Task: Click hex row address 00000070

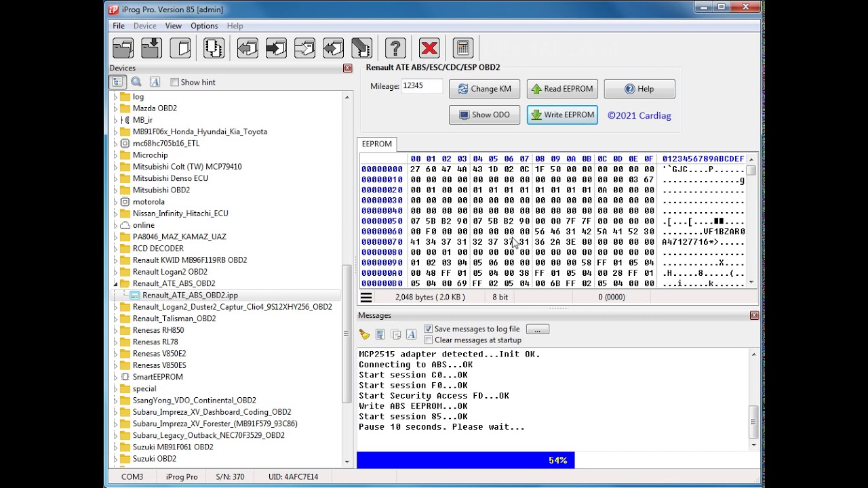Action: pos(382,242)
